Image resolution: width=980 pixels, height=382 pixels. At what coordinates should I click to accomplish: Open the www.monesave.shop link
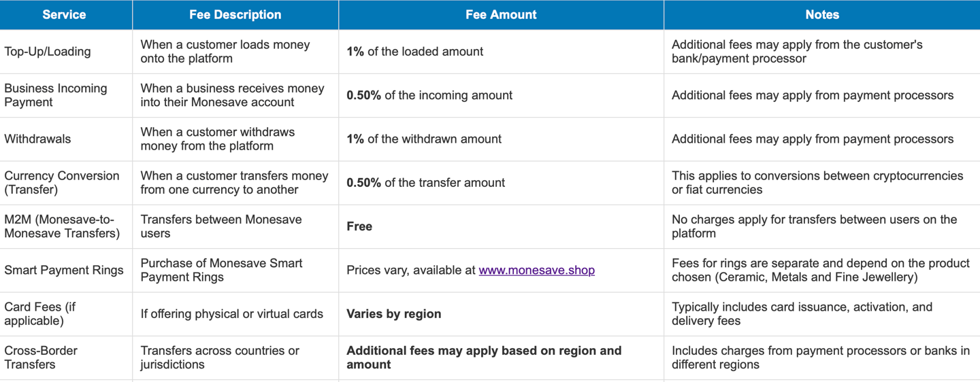point(536,270)
